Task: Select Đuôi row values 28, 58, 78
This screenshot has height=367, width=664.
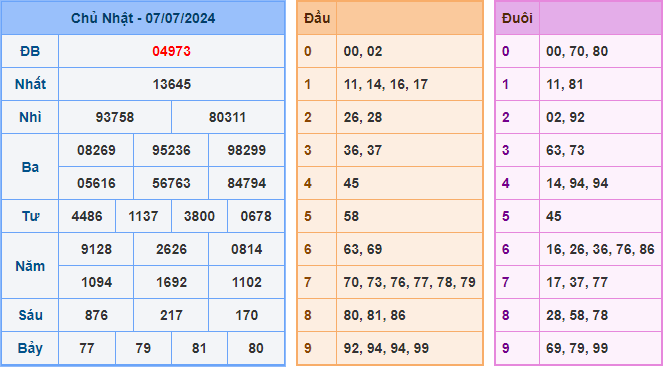Action: (x=577, y=315)
